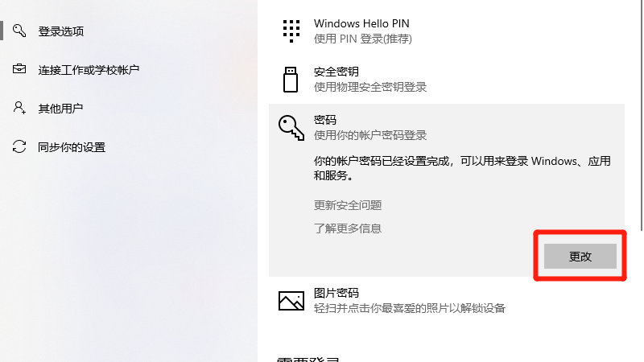Screen dimensions: 644x362
Task: Click the person icon beside 其他用户
Action: 19,108
